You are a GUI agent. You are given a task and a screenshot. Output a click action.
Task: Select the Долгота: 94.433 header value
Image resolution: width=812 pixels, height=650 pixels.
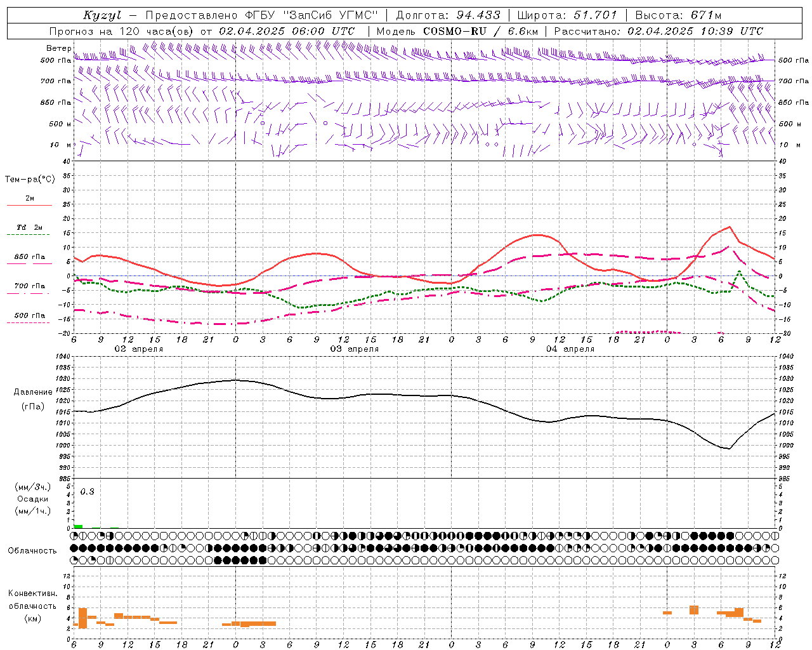(x=448, y=15)
